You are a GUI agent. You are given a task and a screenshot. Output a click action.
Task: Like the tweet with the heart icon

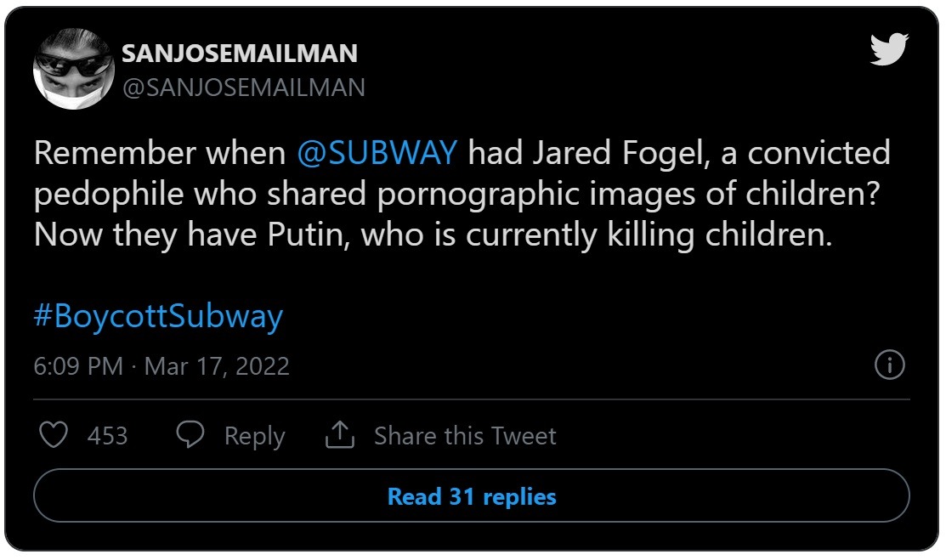point(54,436)
